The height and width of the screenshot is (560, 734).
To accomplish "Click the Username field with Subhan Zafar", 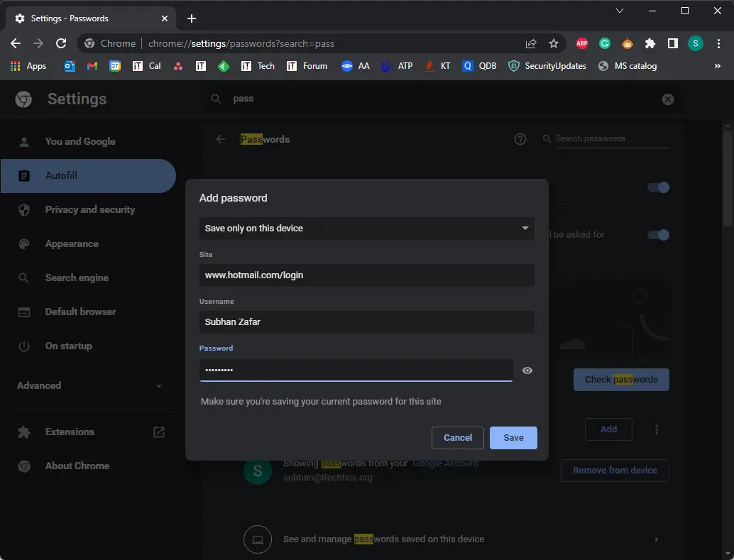I will click(x=367, y=322).
